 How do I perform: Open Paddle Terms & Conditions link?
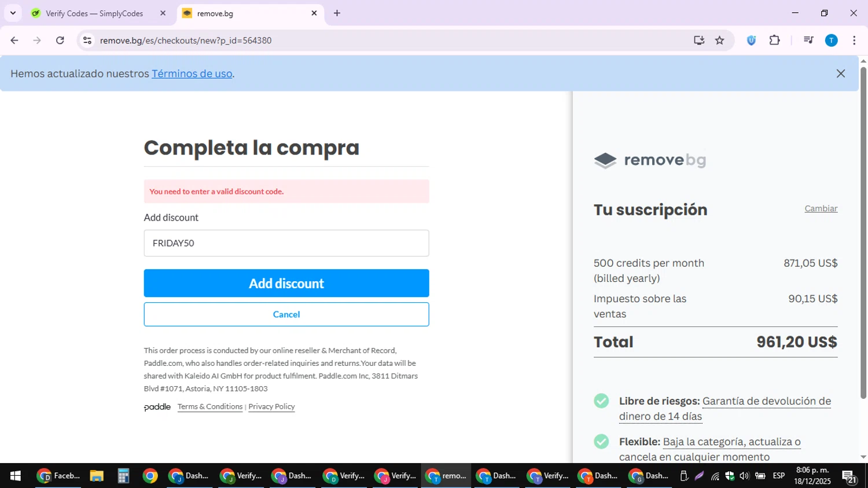pos(210,406)
